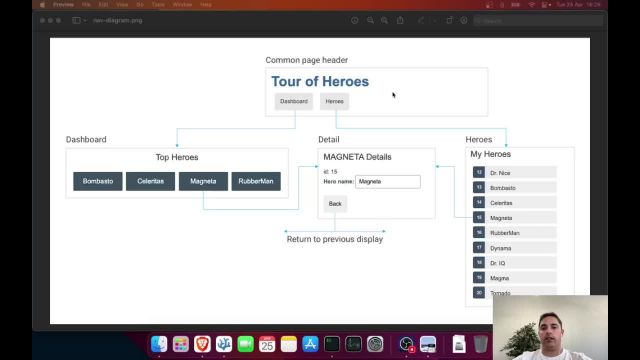
Task: Open the Apple menu
Action: (42, 5)
